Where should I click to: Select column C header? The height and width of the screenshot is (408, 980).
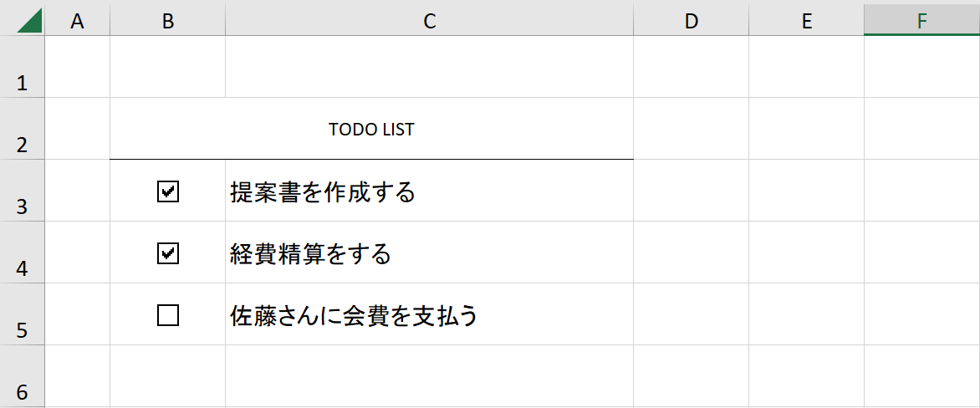[x=429, y=21]
